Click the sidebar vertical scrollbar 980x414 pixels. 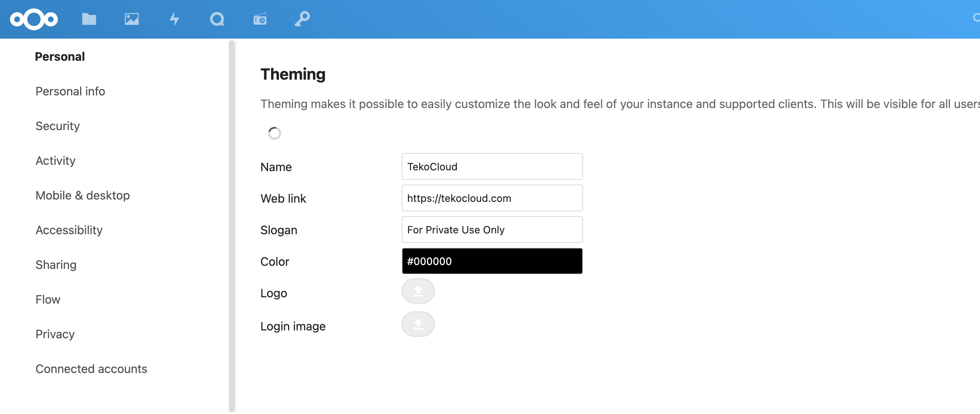coord(232,226)
